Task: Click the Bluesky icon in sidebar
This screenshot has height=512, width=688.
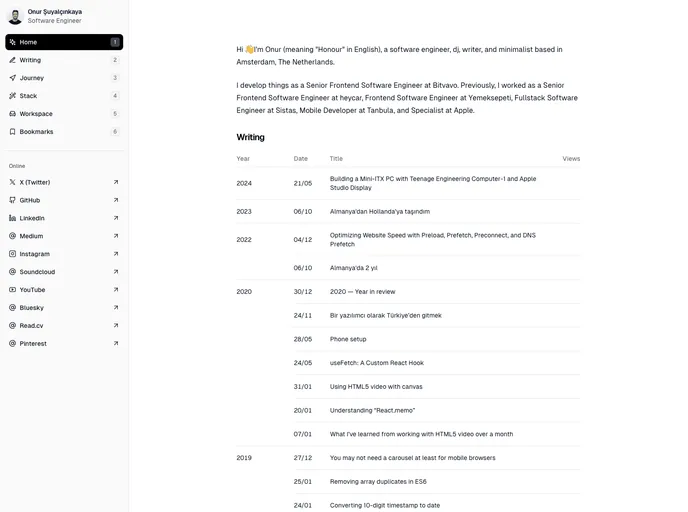Action: pos(12,308)
